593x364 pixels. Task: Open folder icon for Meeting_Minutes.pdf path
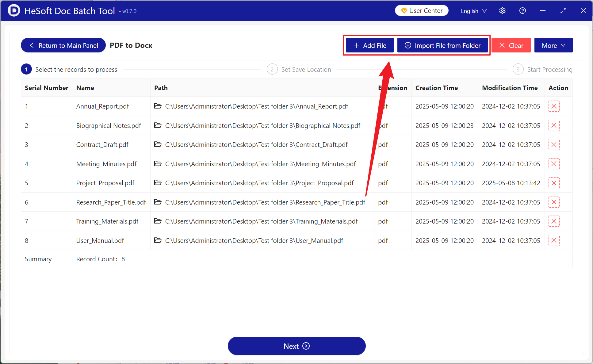[158, 164]
